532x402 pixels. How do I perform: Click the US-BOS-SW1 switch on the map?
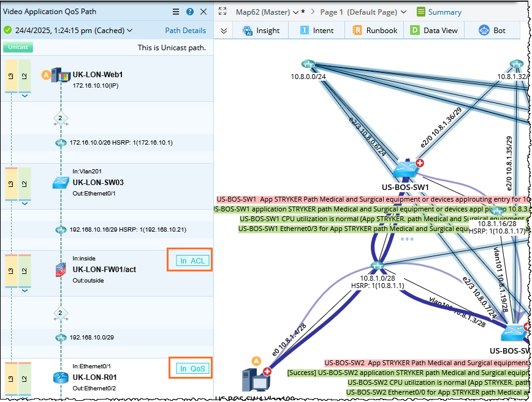(404, 170)
